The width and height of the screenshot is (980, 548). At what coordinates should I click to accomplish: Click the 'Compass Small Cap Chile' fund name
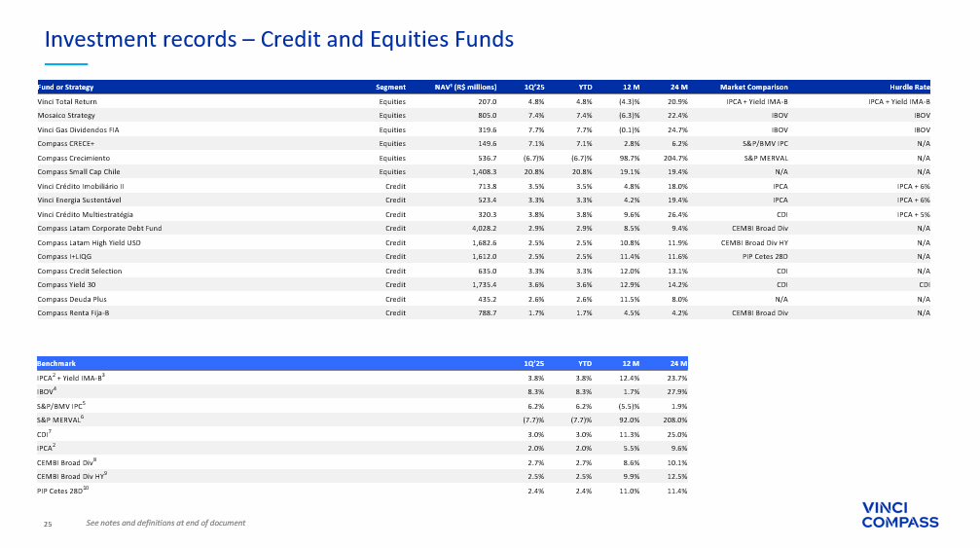pyautogui.click(x=79, y=172)
